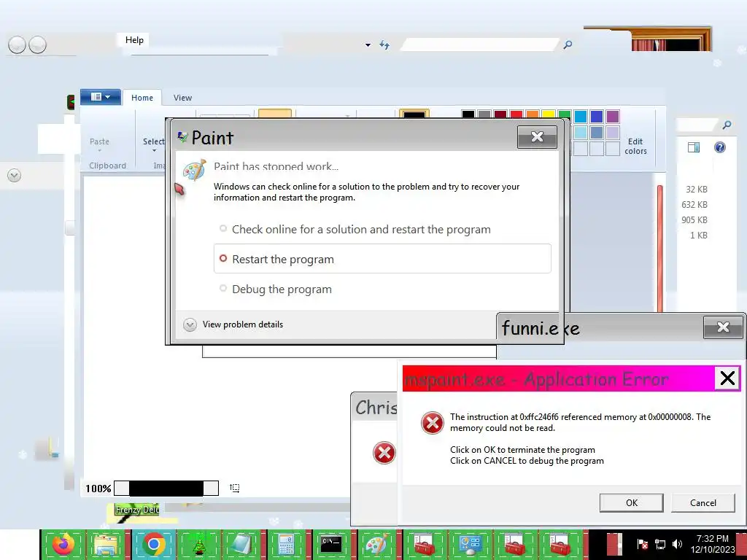Click the error icon in the Chris dialog
The height and width of the screenshot is (560, 747).
tap(384, 453)
